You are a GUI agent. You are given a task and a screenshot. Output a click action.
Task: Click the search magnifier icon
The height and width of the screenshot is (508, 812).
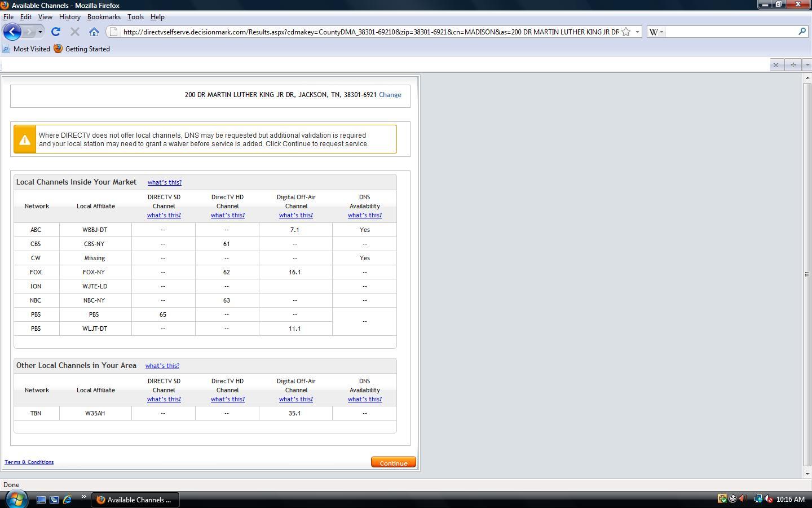802,32
